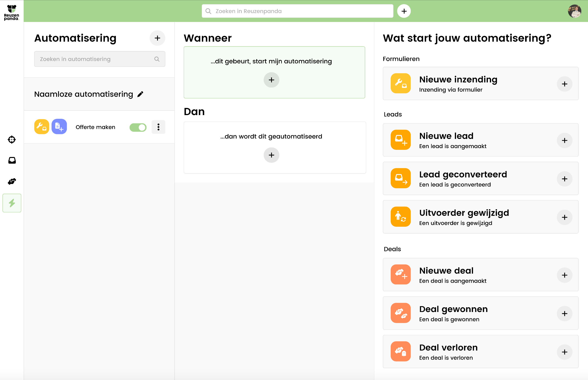
Task: Open Offerte maken three-dot options menu
Action: (158, 127)
